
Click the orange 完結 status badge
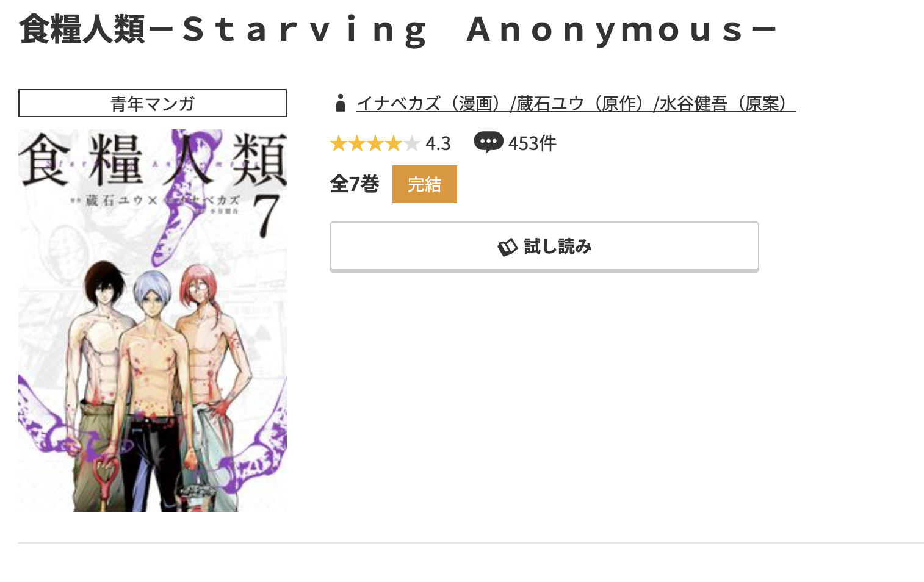425,184
